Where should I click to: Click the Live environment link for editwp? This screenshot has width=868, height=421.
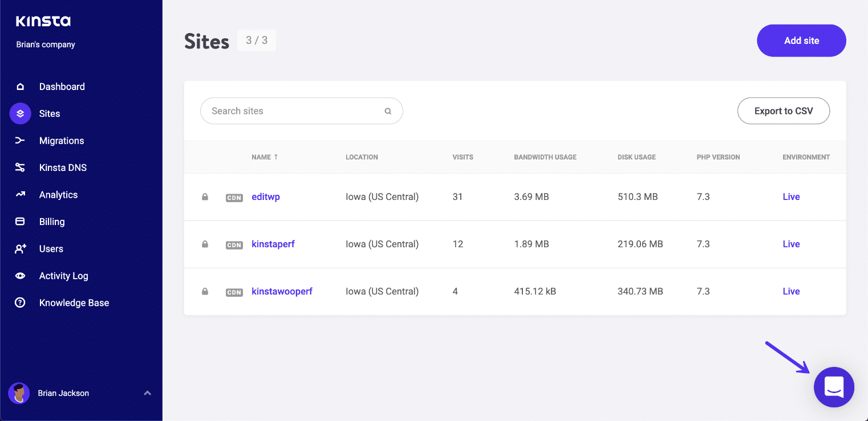click(791, 197)
